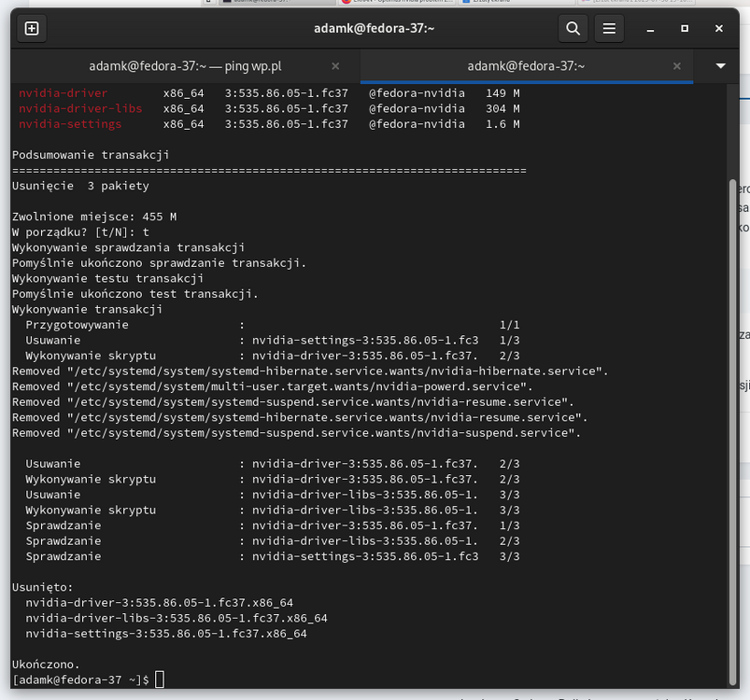750x700 pixels.
Task: Click the window title in the header bar
Action: 374,29
